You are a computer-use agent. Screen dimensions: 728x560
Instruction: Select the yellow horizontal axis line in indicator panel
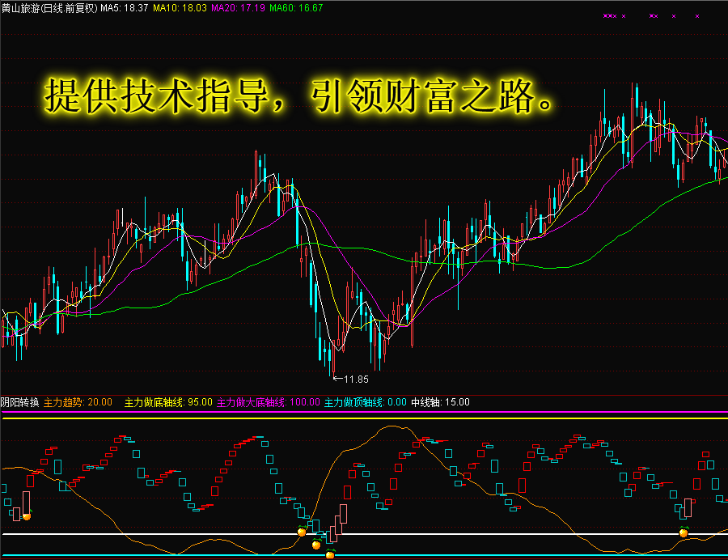364,418
